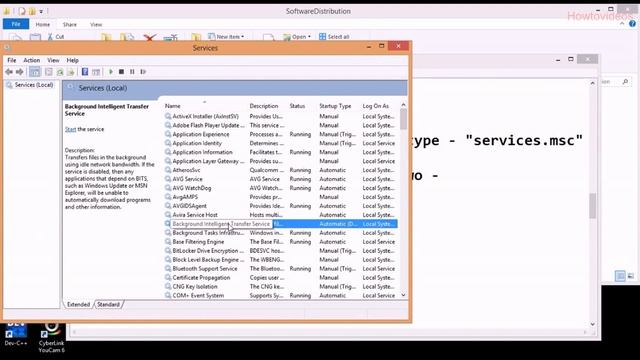Select the ActiveX Installer (AxInstSV) service
The height and width of the screenshot is (360, 640).
point(205,116)
